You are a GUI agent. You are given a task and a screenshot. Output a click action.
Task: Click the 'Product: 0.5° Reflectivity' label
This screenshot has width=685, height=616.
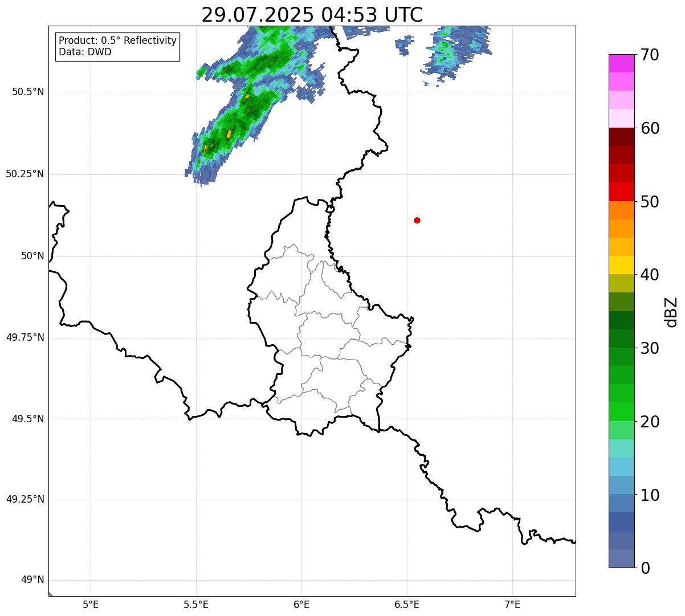(x=118, y=41)
